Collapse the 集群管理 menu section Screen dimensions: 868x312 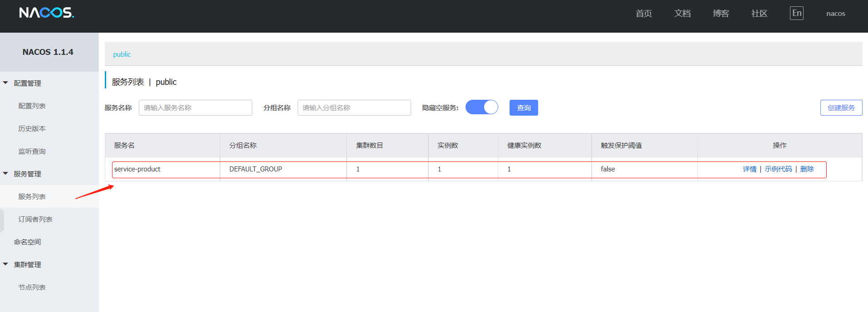click(5, 264)
